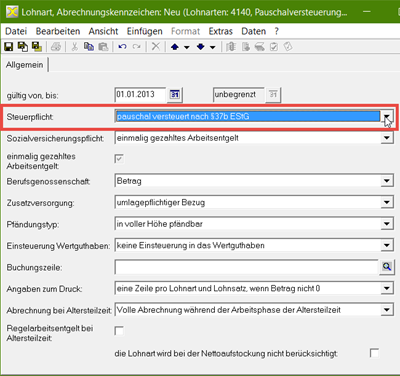Tick the Nettoaufstockung nicht berücksichtigt checkbox

pyautogui.click(x=374, y=353)
